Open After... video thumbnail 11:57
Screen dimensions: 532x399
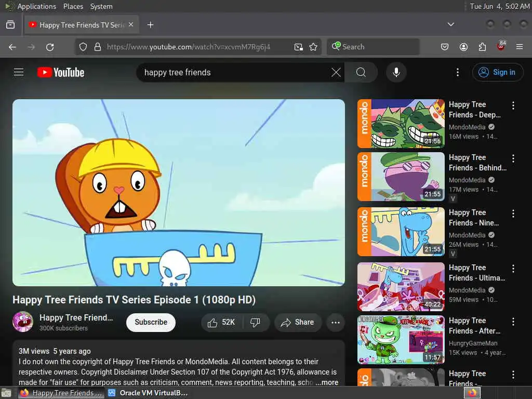click(401, 340)
